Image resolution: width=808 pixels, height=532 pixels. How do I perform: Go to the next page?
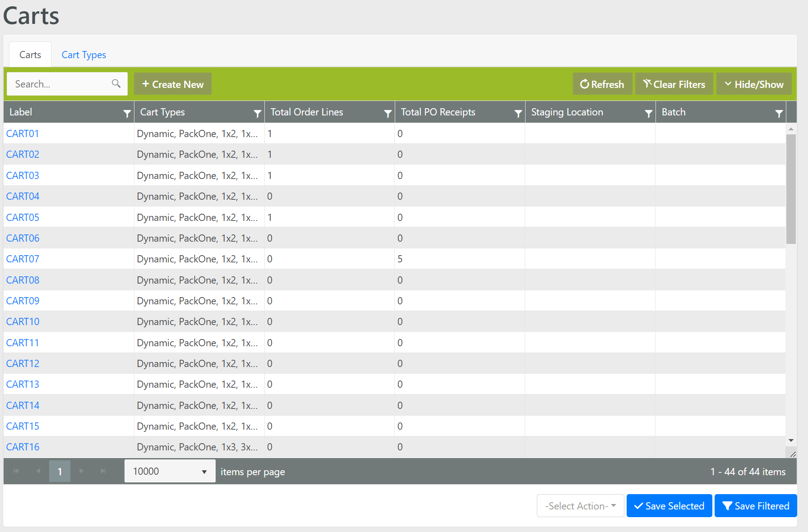pyautogui.click(x=81, y=471)
